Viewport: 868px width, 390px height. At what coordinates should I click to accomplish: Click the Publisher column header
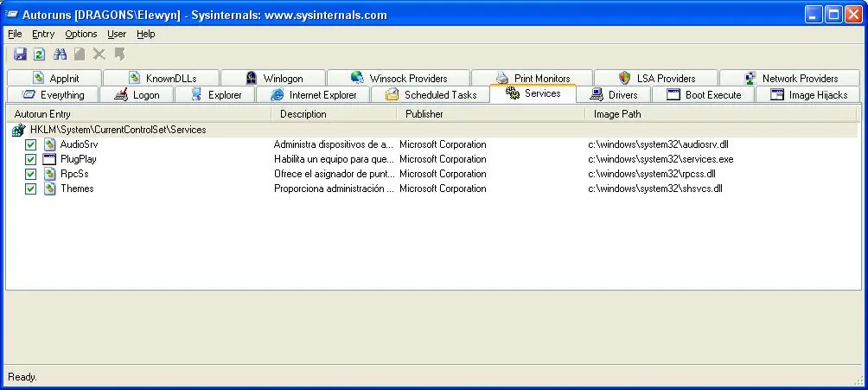490,114
